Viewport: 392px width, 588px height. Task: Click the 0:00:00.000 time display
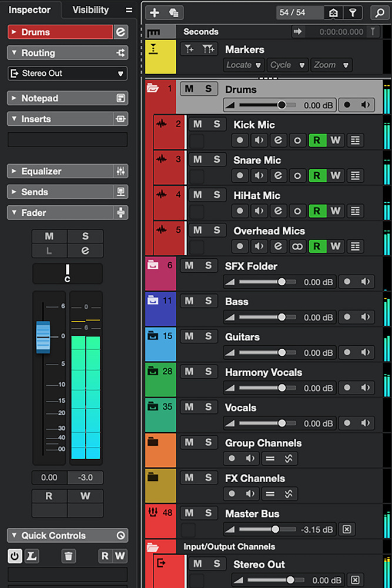[x=341, y=32]
